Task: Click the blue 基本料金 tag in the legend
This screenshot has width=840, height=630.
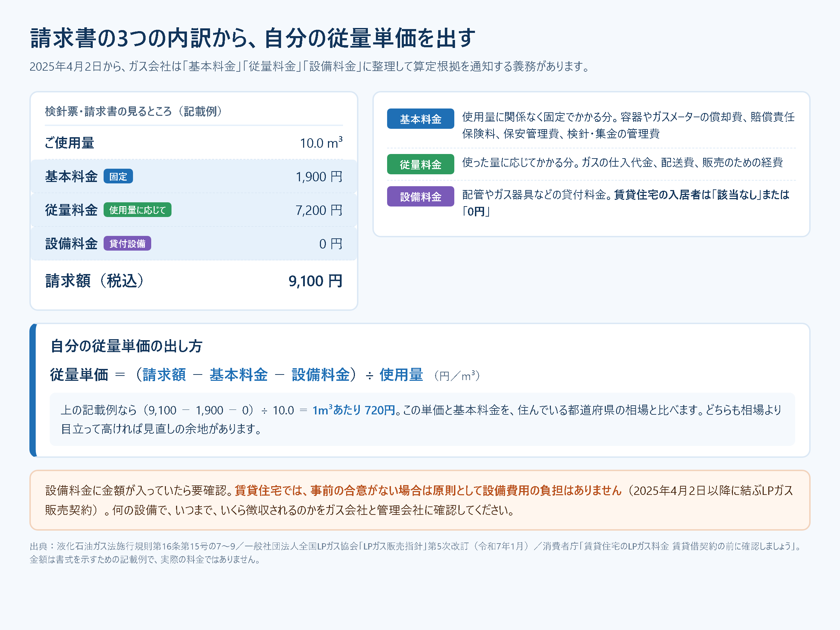Action: coord(420,119)
